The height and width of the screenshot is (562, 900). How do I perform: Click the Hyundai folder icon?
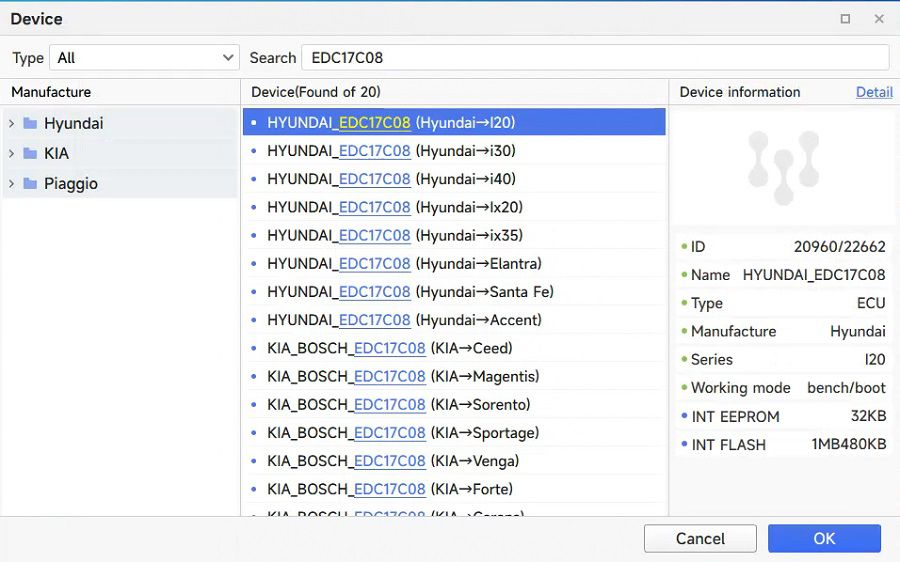[x=30, y=124]
